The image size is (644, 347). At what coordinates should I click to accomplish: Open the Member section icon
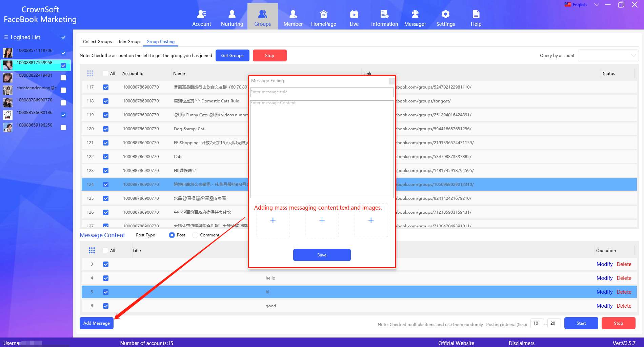[293, 14]
